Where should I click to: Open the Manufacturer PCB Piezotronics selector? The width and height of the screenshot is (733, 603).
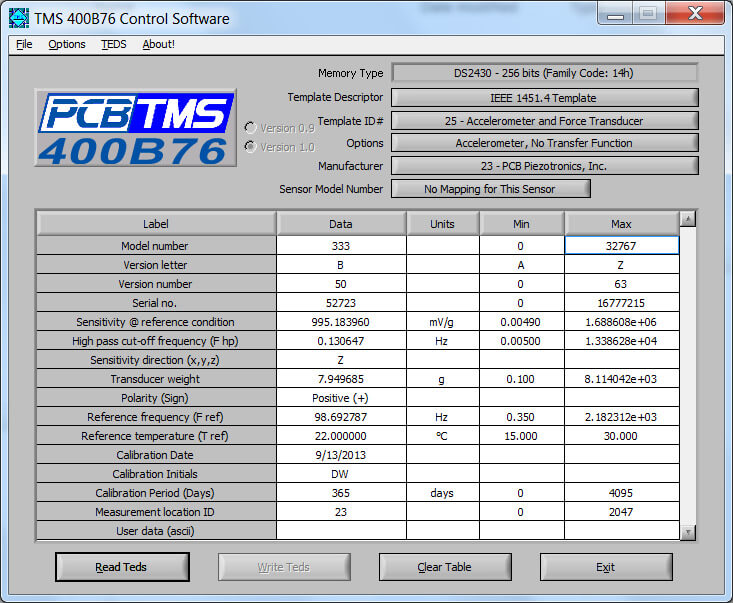(544, 166)
